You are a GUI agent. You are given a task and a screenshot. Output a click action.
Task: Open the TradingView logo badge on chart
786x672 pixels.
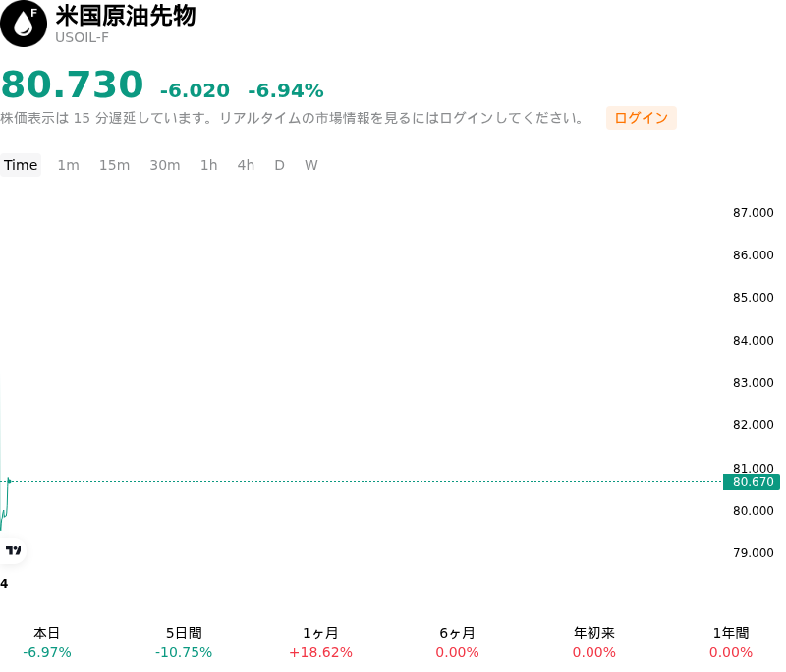point(13,550)
